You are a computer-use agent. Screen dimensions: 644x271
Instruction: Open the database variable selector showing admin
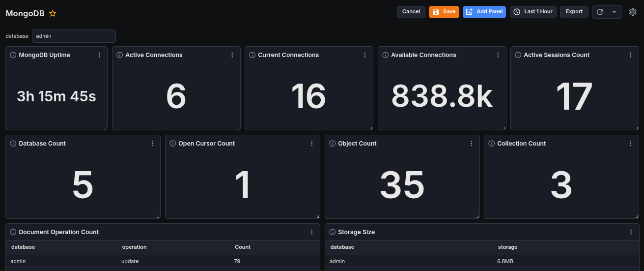click(x=74, y=36)
